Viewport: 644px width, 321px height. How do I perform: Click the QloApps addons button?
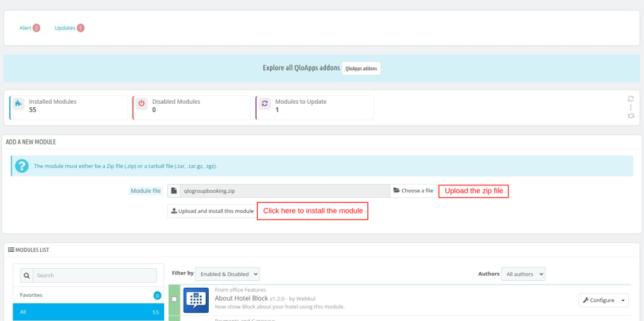(x=361, y=68)
